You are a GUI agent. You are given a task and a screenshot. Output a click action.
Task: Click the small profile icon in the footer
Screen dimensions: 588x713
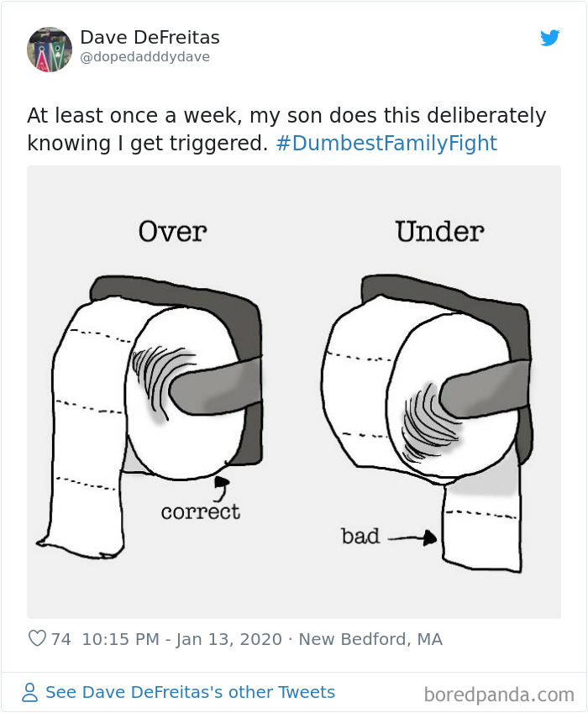click(28, 690)
